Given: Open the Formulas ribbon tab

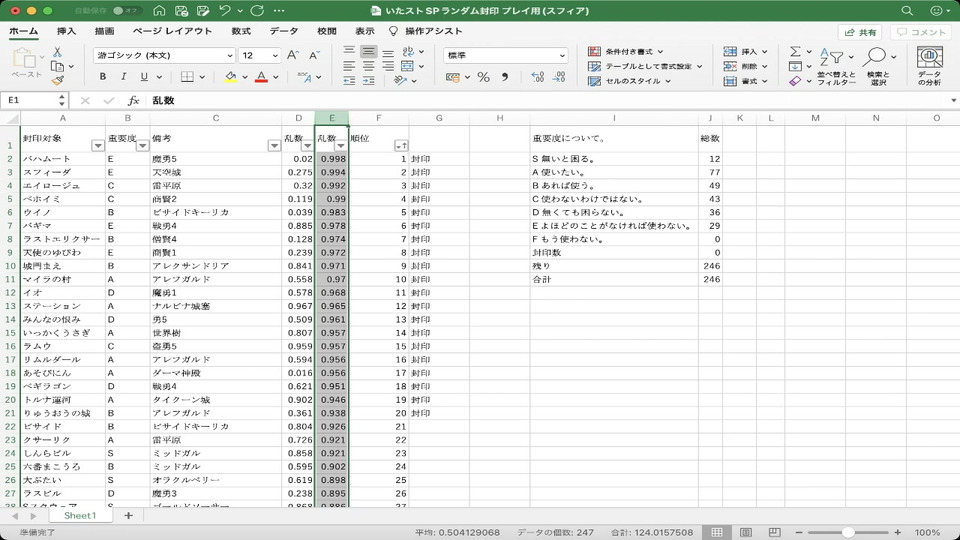Looking at the screenshot, I should tap(241, 31).
